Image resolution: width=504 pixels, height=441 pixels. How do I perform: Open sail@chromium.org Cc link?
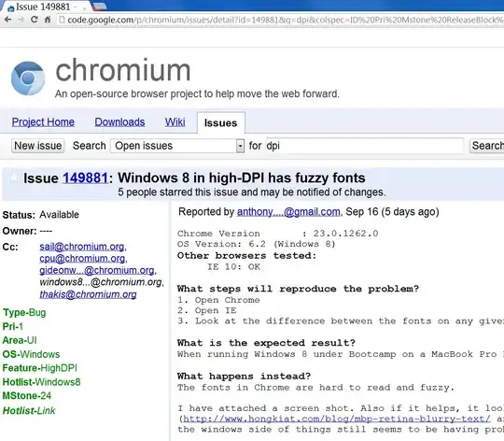(x=83, y=247)
